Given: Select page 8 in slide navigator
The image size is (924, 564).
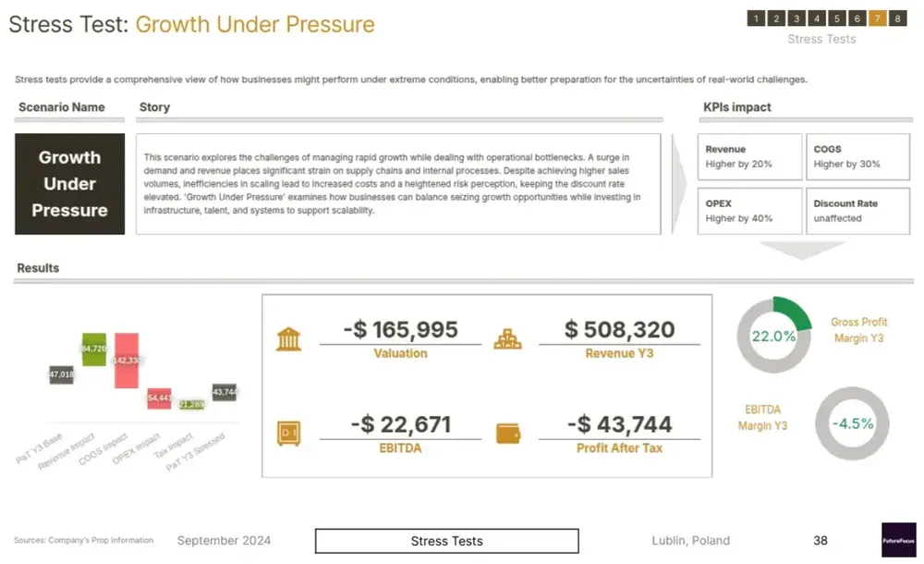Looking at the screenshot, I should (897, 18).
